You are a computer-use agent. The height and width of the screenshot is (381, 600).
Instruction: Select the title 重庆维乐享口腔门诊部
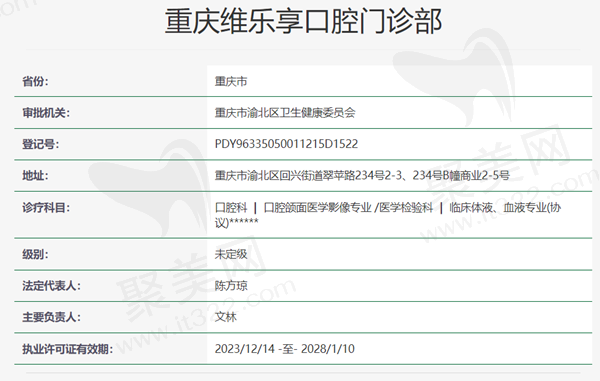[x=303, y=21]
